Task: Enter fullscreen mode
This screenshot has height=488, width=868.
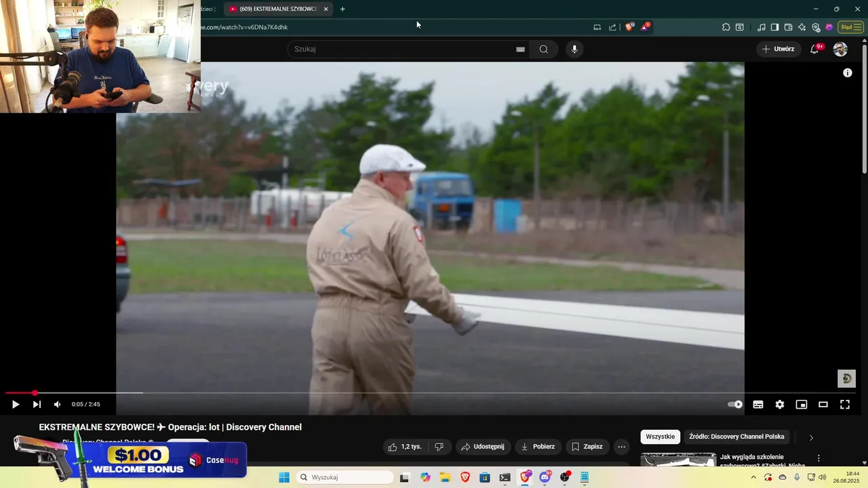Action: (x=845, y=405)
